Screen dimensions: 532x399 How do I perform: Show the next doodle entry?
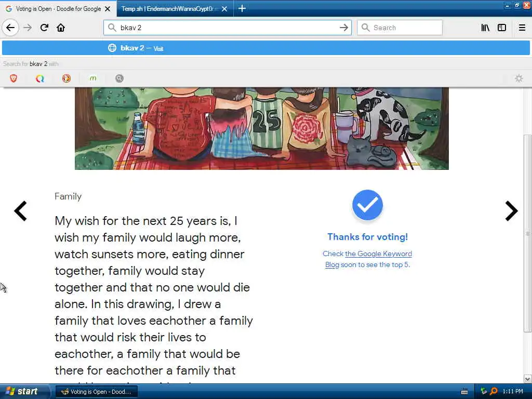(x=511, y=211)
